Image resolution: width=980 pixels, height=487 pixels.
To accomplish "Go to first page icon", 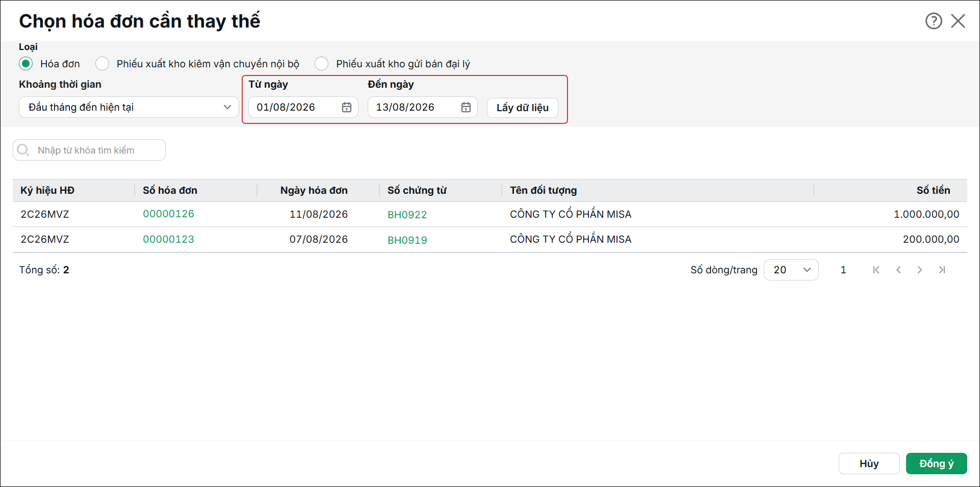I will (x=876, y=270).
